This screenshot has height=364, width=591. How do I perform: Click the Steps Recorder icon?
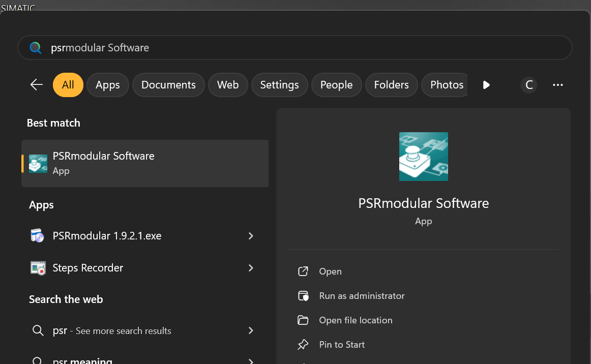pos(38,268)
